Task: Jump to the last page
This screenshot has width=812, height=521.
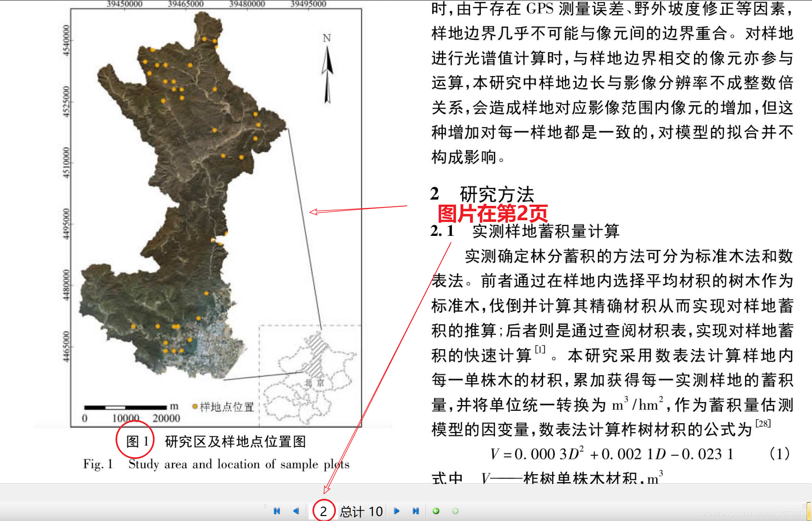Action: 416,511
